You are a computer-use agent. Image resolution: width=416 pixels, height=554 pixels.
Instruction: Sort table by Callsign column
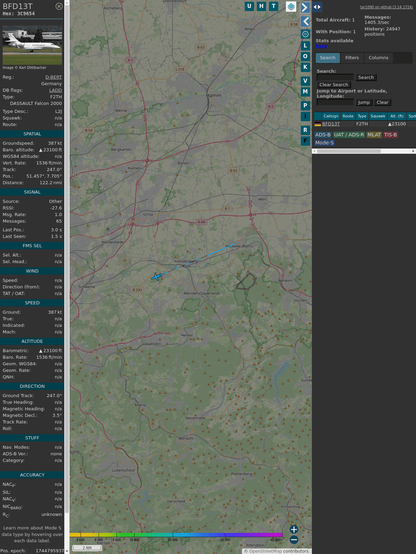click(331, 116)
